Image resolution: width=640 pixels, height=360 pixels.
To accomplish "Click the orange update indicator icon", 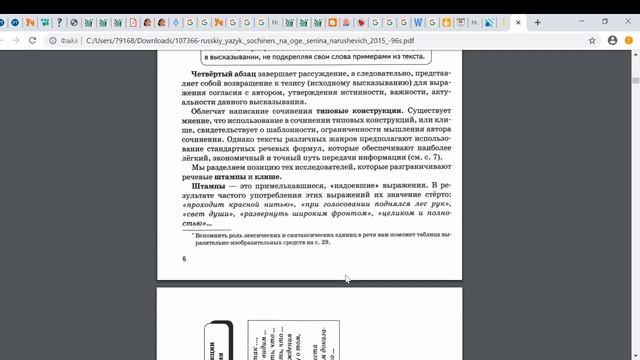I will point(629,40).
